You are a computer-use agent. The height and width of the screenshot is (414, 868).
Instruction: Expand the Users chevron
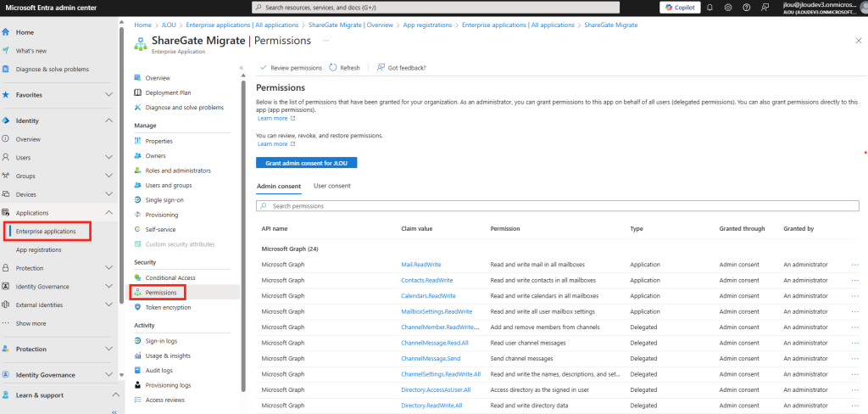click(109, 158)
